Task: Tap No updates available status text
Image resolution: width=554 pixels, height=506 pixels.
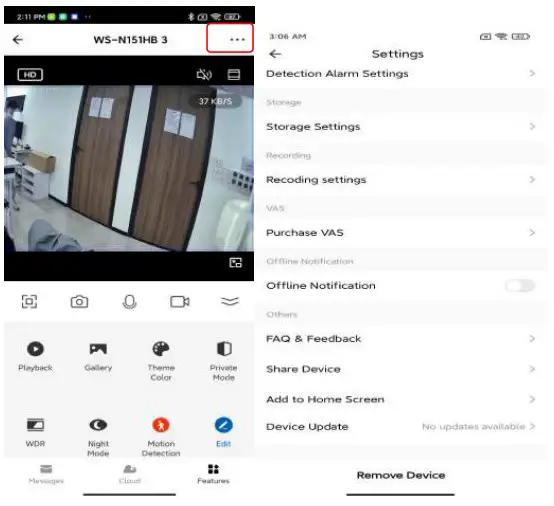Action: coord(473,426)
